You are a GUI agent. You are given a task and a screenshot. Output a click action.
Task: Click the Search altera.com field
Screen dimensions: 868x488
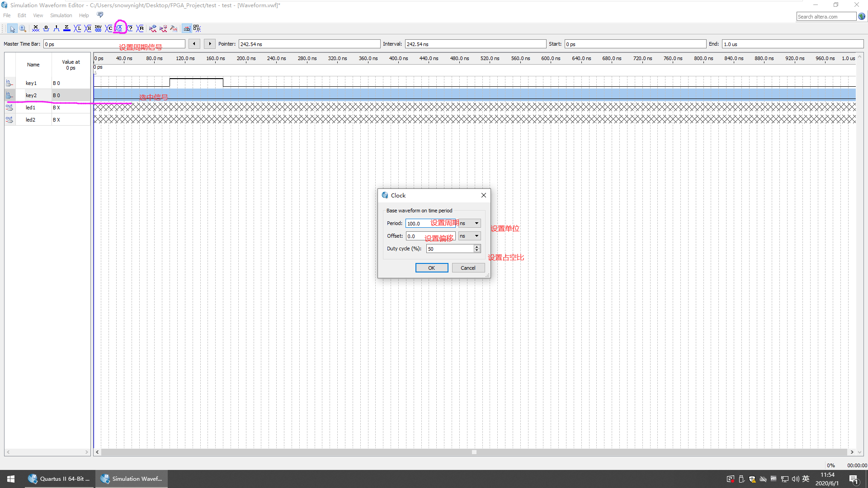pyautogui.click(x=826, y=17)
